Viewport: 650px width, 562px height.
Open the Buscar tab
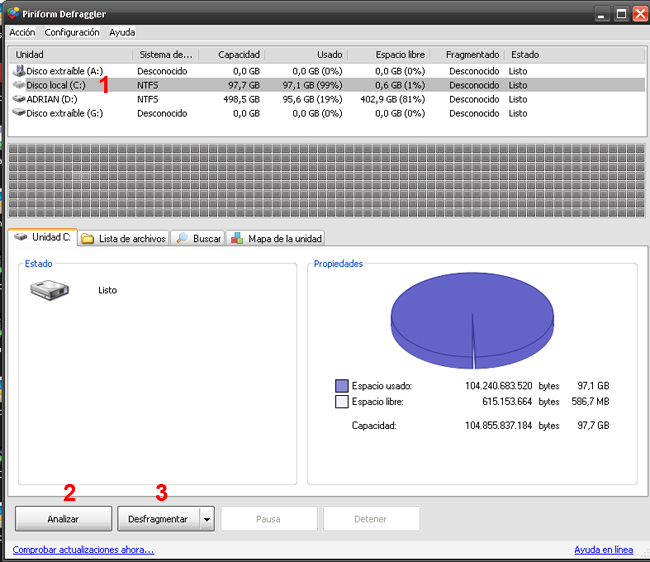pyautogui.click(x=198, y=238)
